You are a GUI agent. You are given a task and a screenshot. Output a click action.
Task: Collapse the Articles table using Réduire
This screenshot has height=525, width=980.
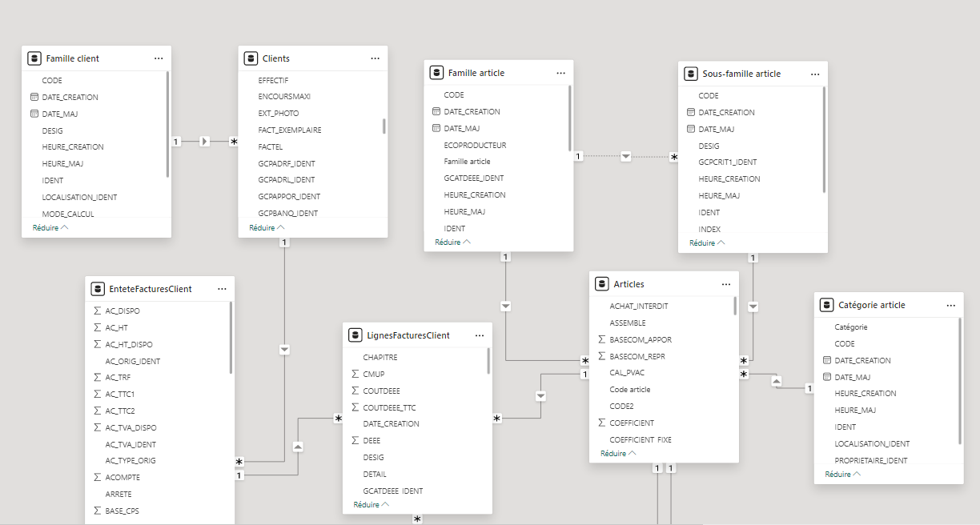coord(618,453)
